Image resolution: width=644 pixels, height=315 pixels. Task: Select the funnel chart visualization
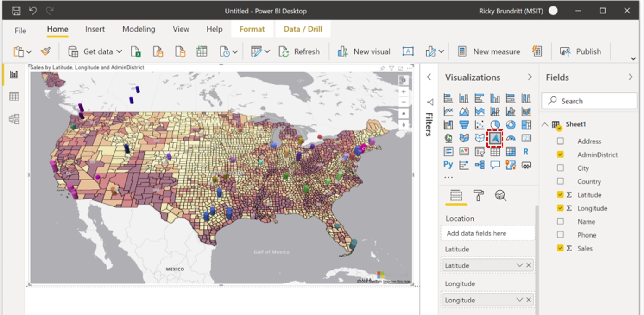[464, 125]
